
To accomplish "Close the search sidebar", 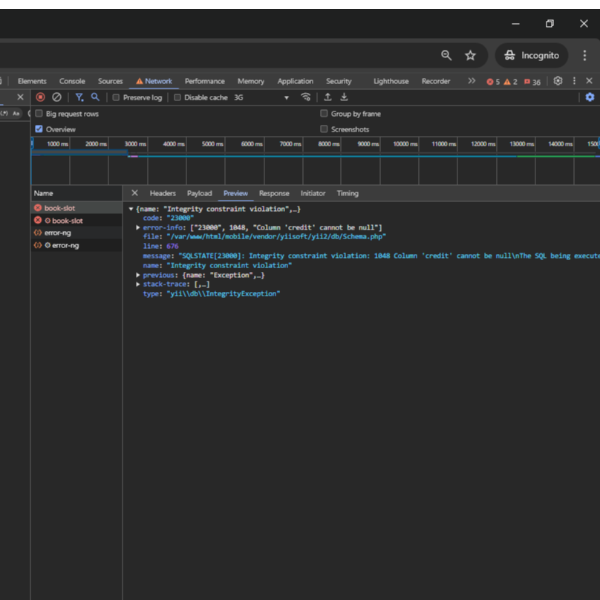I will [x=20, y=97].
